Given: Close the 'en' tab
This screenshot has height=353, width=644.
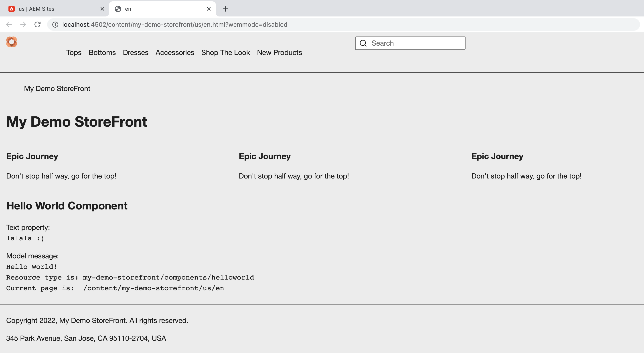Looking at the screenshot, I should tap(209, 9).
